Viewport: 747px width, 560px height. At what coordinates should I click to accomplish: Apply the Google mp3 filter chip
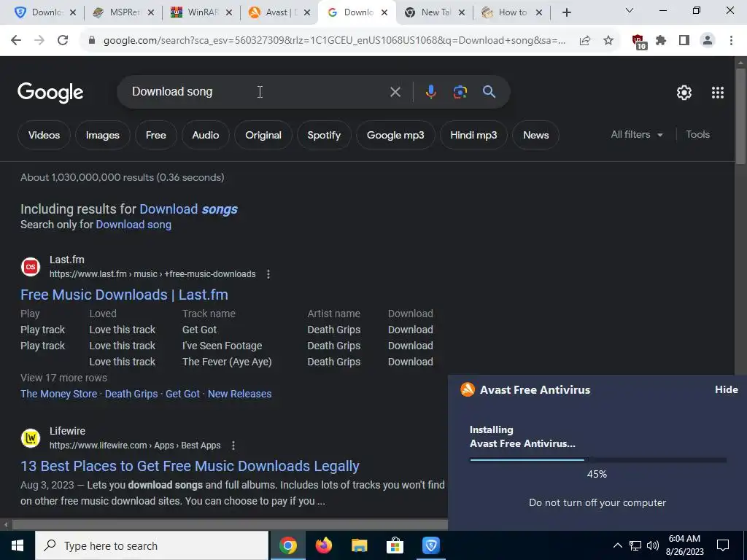(x=395, y=135)
